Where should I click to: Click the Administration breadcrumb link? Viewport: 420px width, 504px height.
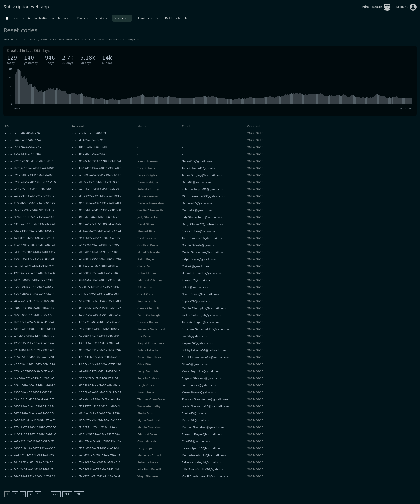(x=38, y=18)
